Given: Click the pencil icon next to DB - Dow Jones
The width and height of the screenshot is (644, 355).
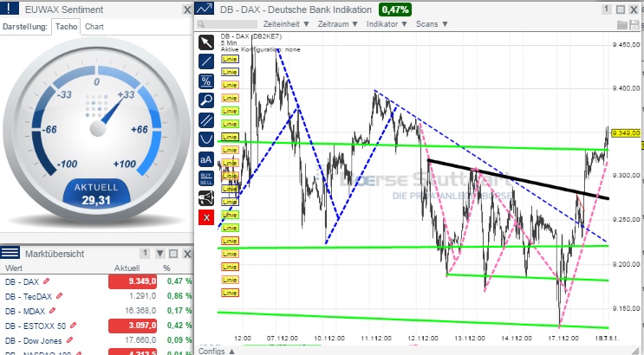Looking at the screenshot, I should pyautogui.click(x=70, y=340).
